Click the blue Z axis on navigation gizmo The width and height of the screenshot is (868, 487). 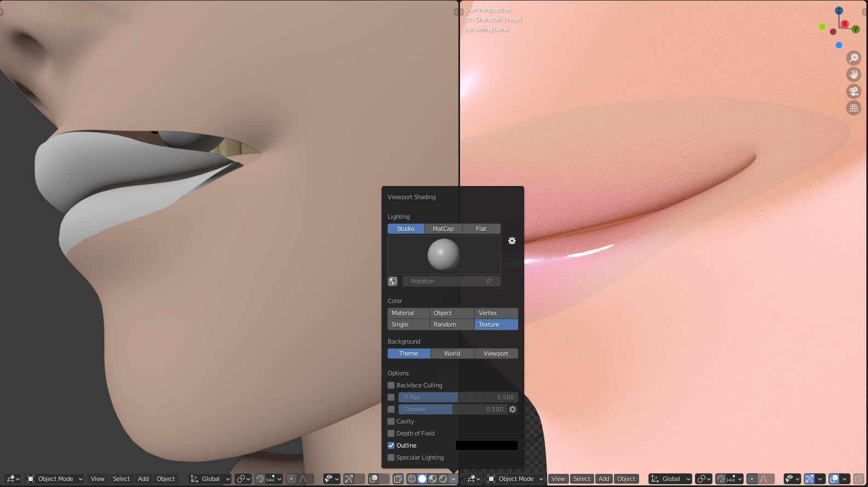(838, 11)
